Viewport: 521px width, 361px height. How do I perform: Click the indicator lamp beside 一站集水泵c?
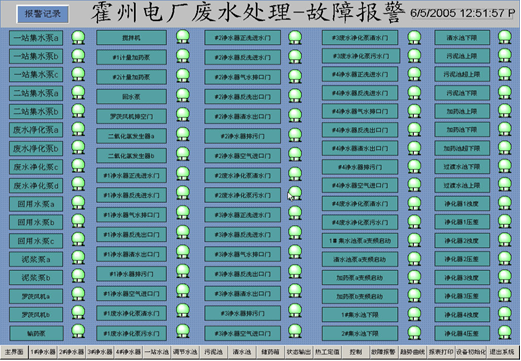(x=78, y=74)
